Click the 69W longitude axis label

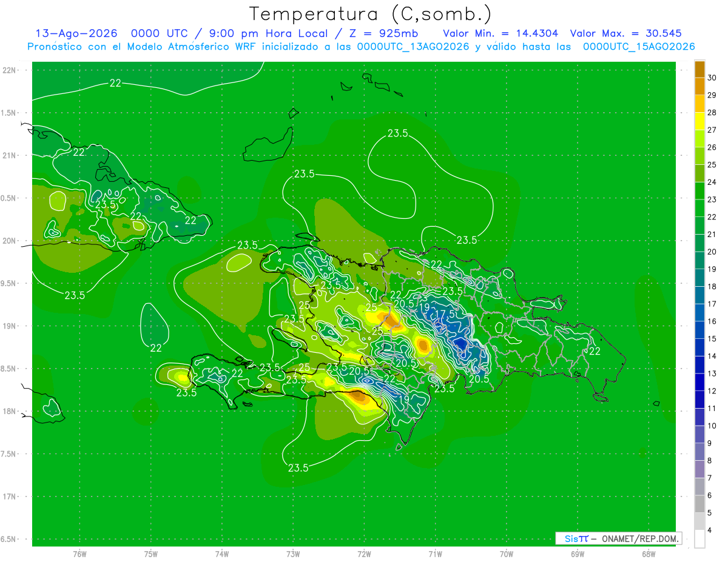(x=578, y=553)
